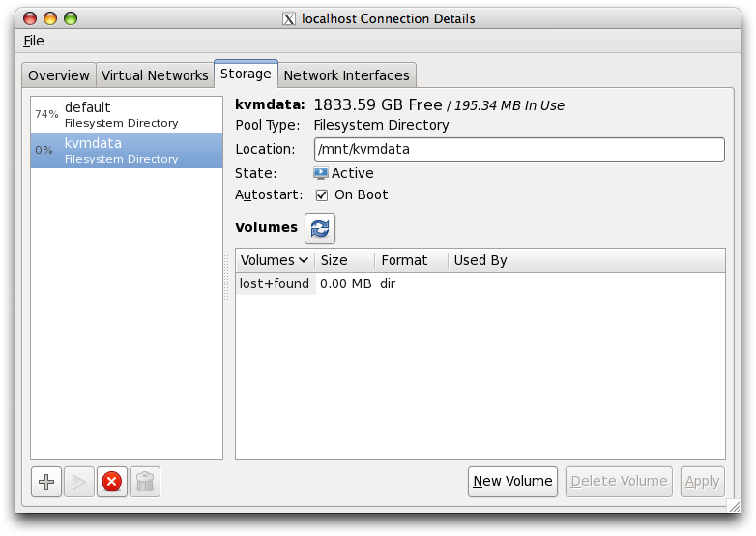Click the X11 icon in title bar

point(289,18)
